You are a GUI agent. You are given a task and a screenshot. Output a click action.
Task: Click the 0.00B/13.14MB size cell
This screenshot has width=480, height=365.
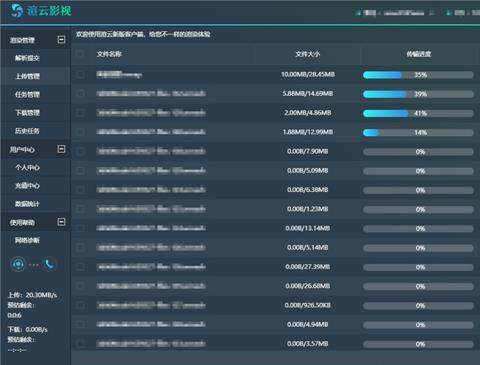pos(307,228)
